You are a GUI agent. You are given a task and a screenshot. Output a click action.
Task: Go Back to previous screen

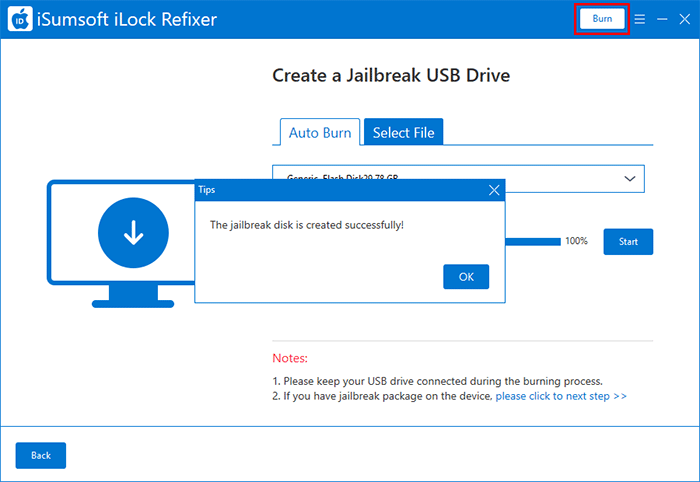[41, 455]
